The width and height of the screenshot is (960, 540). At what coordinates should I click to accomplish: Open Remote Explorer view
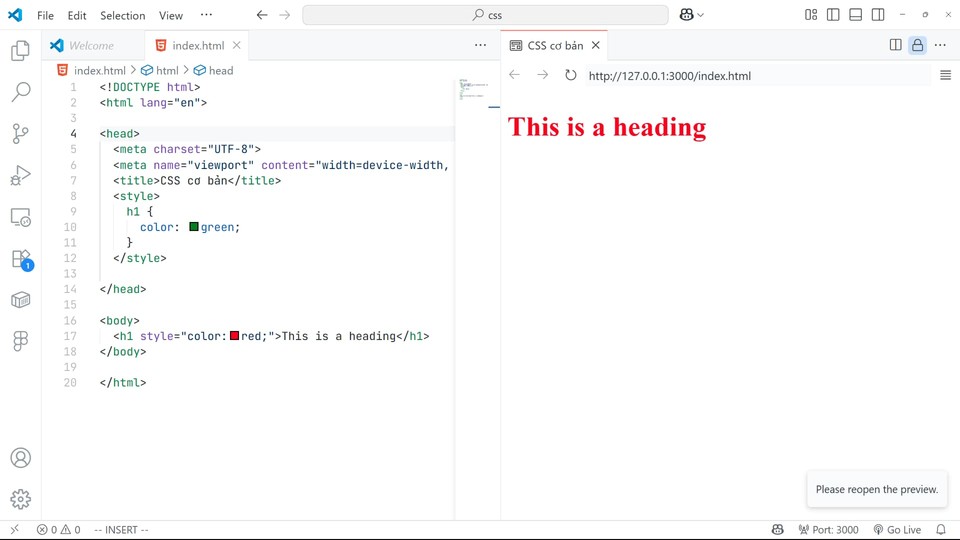point(20,217)
